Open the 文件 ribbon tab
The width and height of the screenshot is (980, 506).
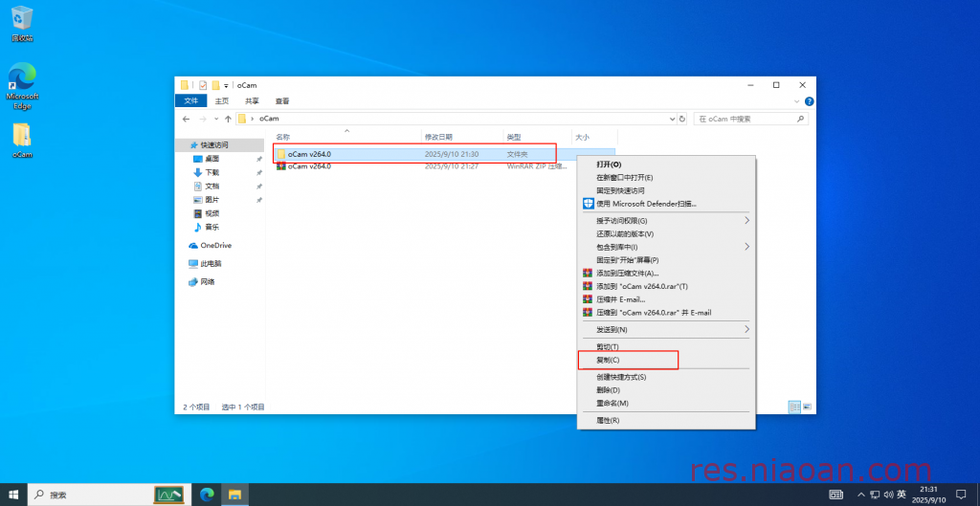pyautogui.click(x=190, y=100)
